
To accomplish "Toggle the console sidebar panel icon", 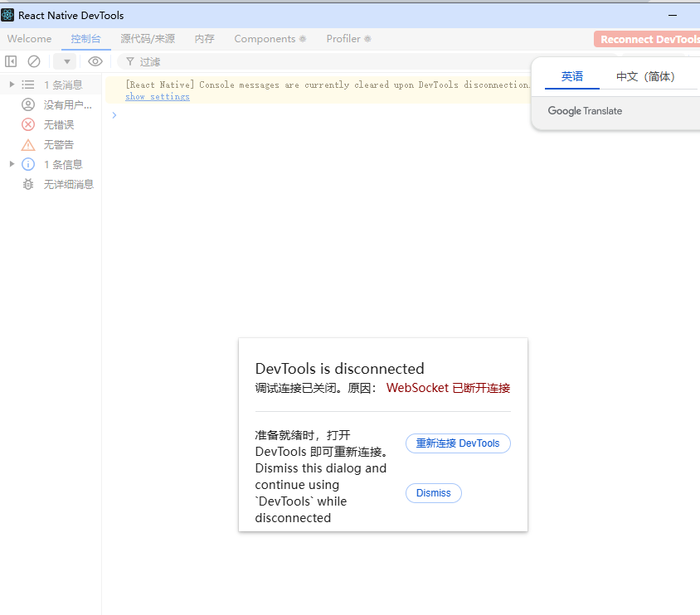I will (11, 61).
